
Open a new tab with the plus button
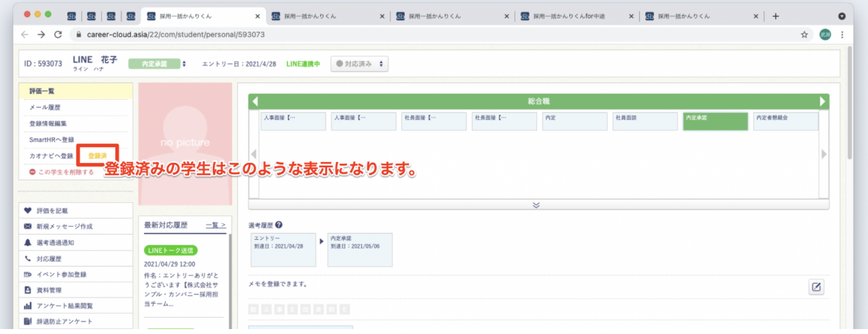(x=776, y=17)
